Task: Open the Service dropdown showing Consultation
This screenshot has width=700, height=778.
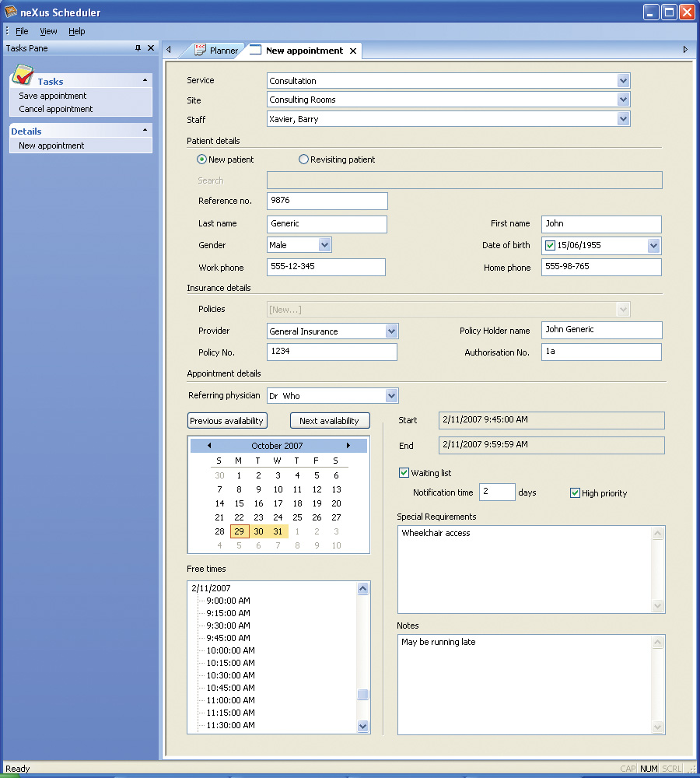Action: click(x=623, y=81)
